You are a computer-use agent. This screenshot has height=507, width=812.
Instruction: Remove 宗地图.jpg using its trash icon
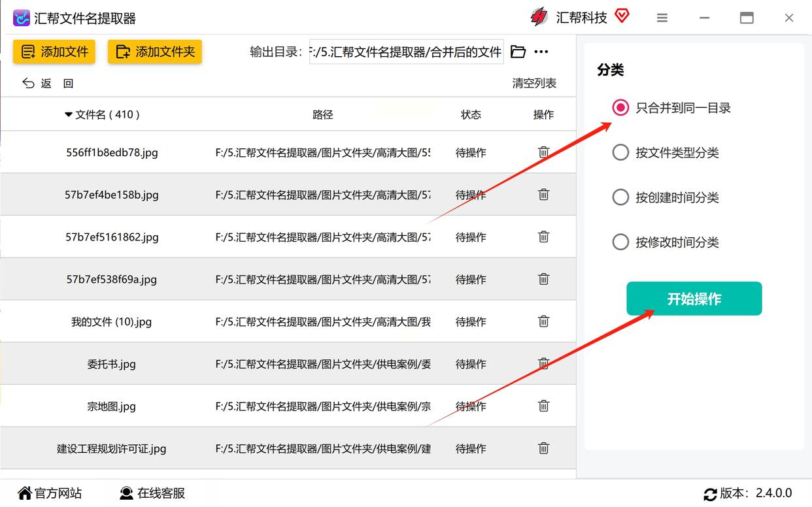click(x=543, y=406)
